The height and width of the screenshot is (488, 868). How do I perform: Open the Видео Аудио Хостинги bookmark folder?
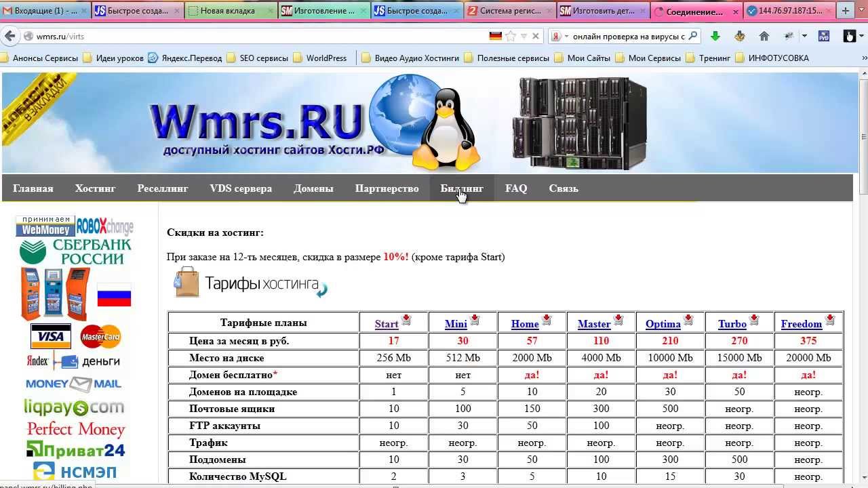pyautogui.click(x=410, y=58)
